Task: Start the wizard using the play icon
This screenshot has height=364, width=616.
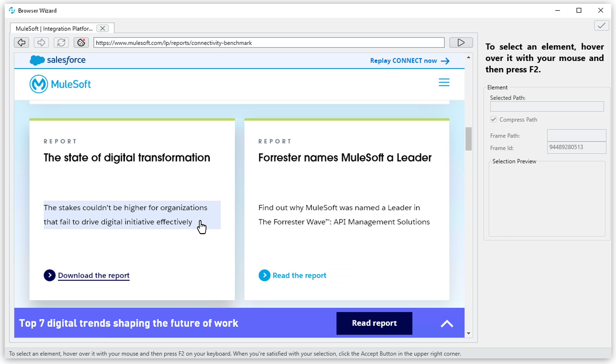Action: point(461,42)
